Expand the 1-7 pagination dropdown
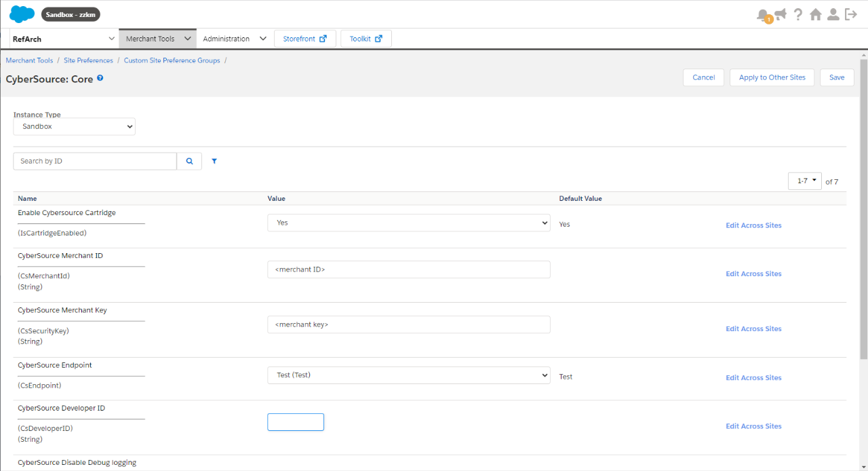Screen dimensions: 868x471 coord(805,181)
